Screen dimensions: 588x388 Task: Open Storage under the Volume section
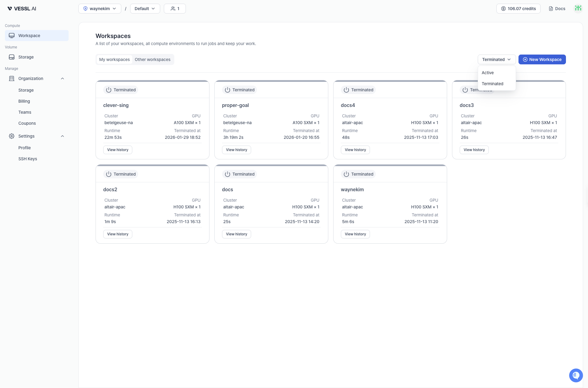pyautogui.click(x=25, y=57)
